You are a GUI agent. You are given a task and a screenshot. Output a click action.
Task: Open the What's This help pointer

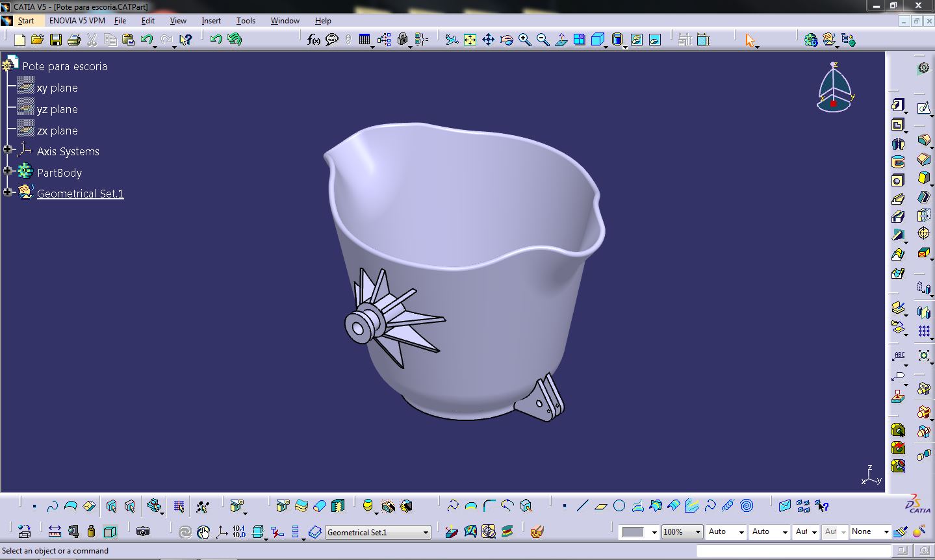tap(185, 40)
